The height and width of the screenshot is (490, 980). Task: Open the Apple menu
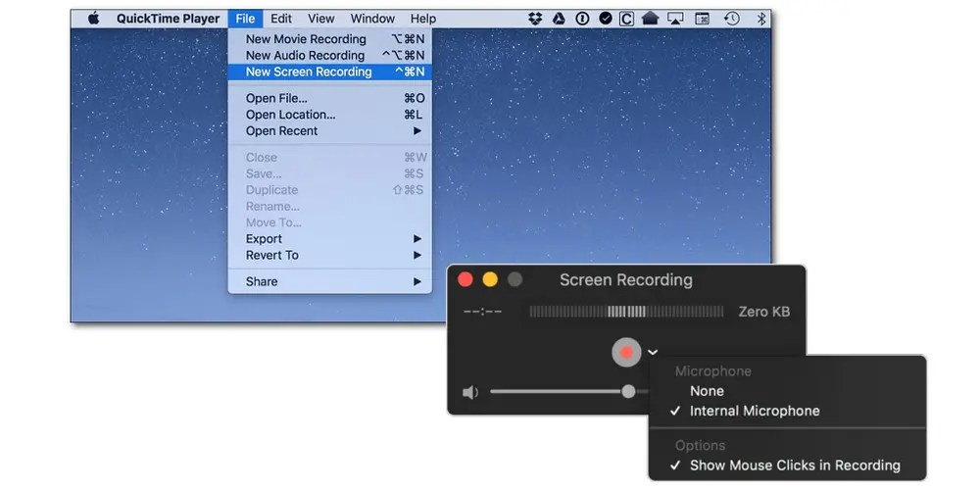click(x=93, y=19)
